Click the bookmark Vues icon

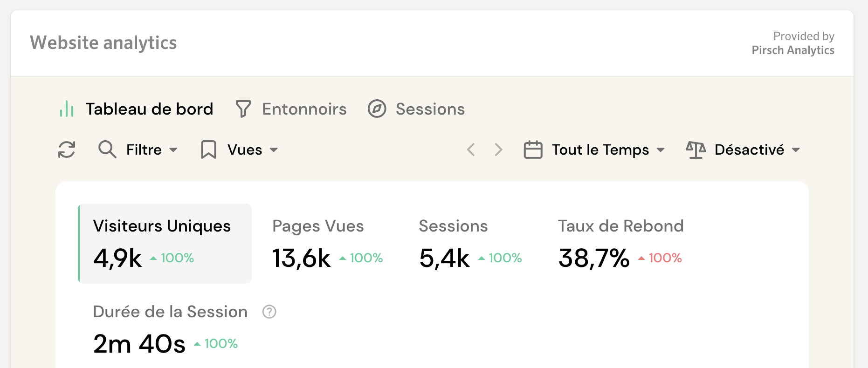tap(208, 150)
